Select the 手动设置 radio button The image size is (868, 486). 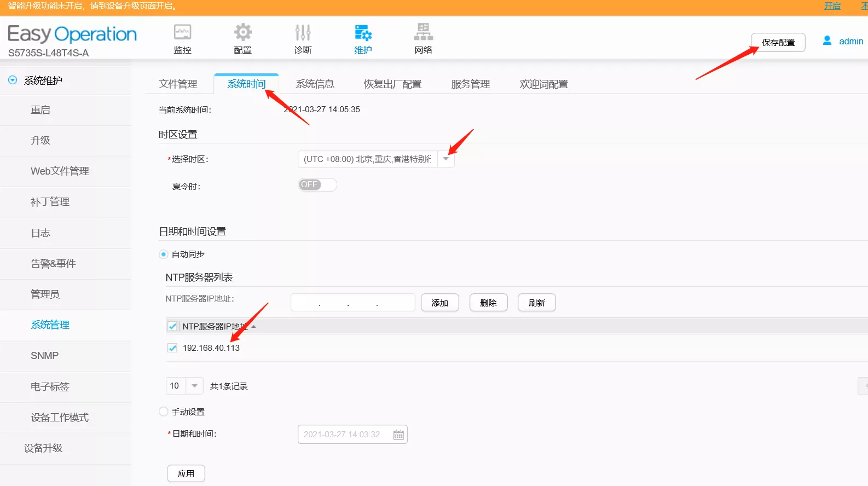[163, 412]
